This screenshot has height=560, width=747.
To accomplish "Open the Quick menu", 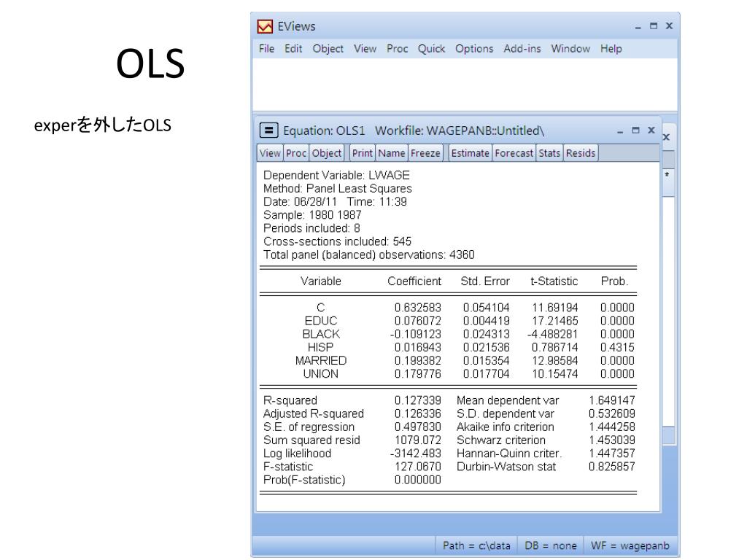I will (431, 49).
